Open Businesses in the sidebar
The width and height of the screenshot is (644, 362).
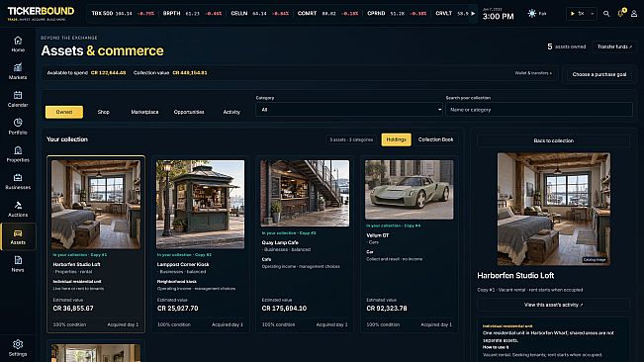click(18, 181)
